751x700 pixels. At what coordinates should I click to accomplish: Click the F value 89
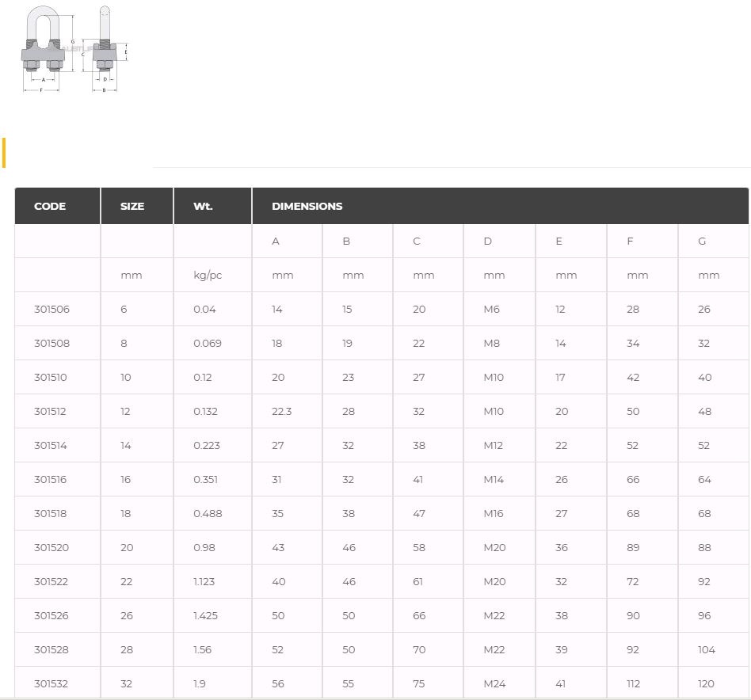[x=633, y=547]
